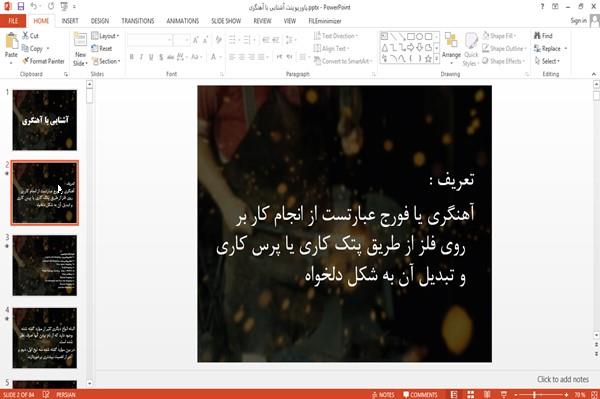Toggle the Notes pane in status bar
Viewport: 600px width, 399px height.
pyautogui.click(x=383, y=395)
